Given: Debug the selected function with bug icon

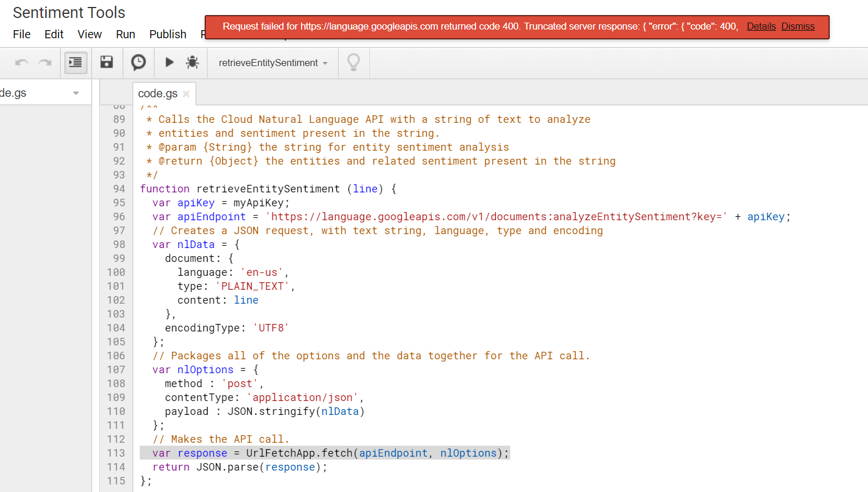Looking at the screenshot, I should (193, 62).
